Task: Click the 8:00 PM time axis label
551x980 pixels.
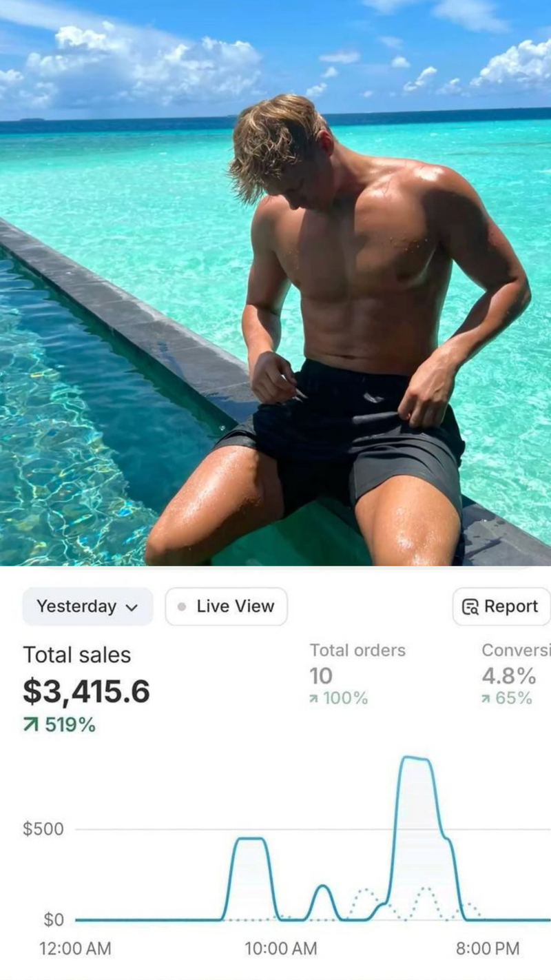Action: pyautogui.click(x=488, y=948)
